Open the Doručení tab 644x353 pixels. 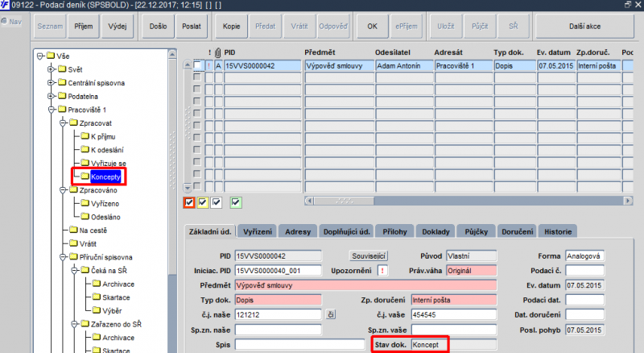[x=517, y=231]
